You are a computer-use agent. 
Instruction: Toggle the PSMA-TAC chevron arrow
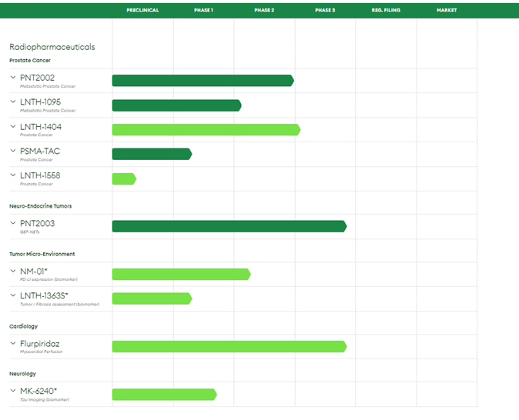point(13,152)
